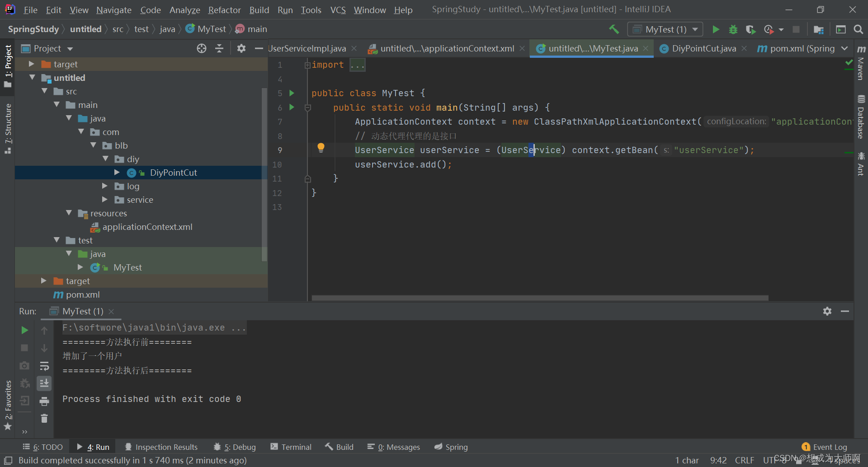Print the Run console output
The width and height of the screenshot is (868, 467).
[44, 401]
